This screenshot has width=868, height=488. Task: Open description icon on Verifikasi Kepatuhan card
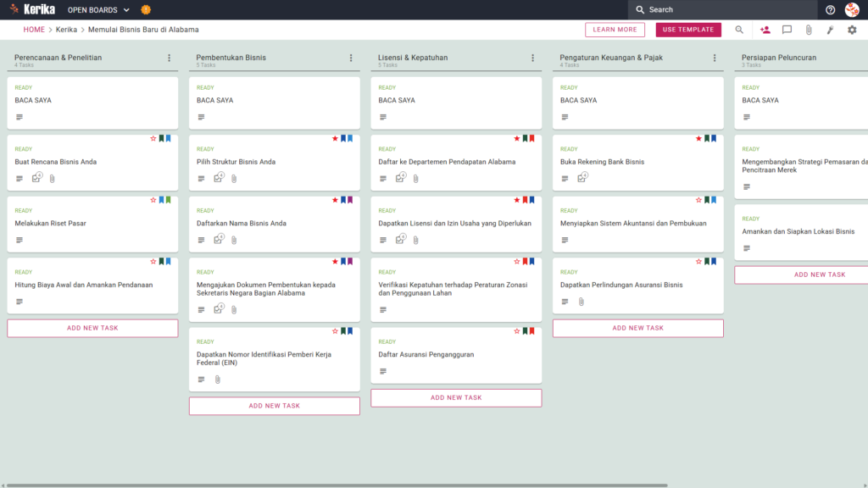point(383,310)
